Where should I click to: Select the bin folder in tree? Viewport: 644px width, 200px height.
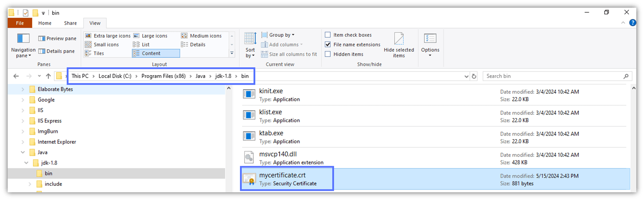point(48,173)
